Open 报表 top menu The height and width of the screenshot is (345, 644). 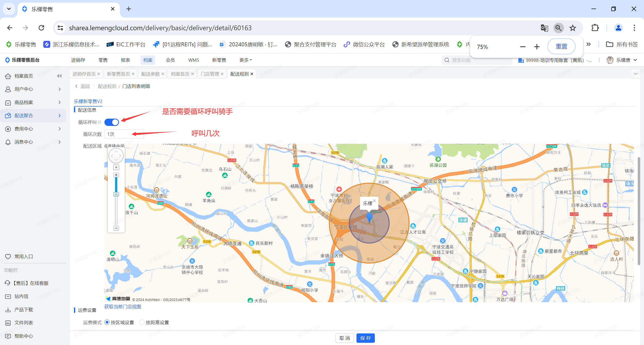(x=125, y=60)
